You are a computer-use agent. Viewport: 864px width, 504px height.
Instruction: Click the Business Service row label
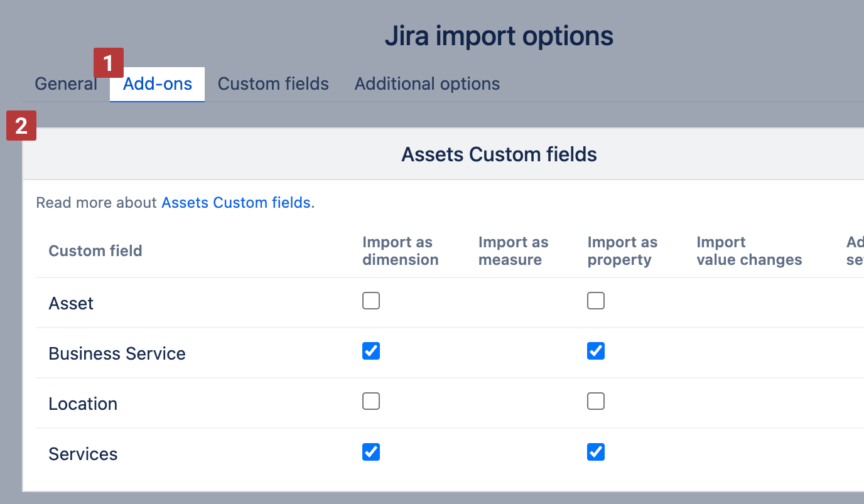coord(117,353)
